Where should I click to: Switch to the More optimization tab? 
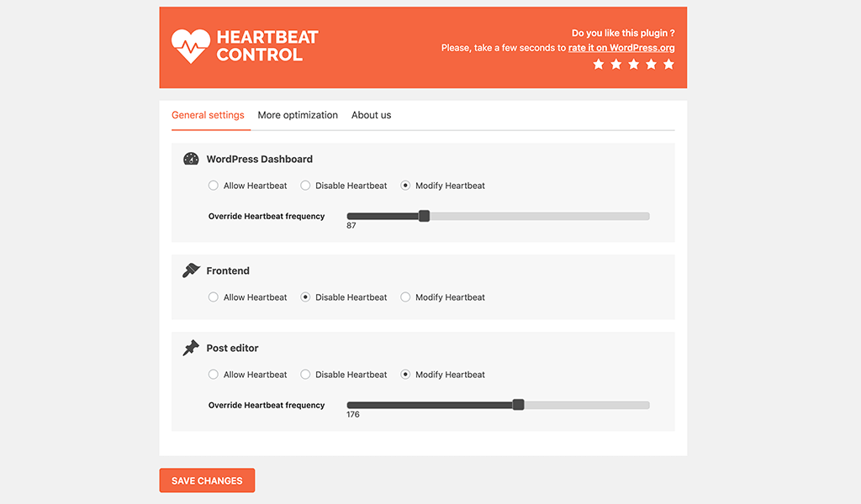coord(298,115)
